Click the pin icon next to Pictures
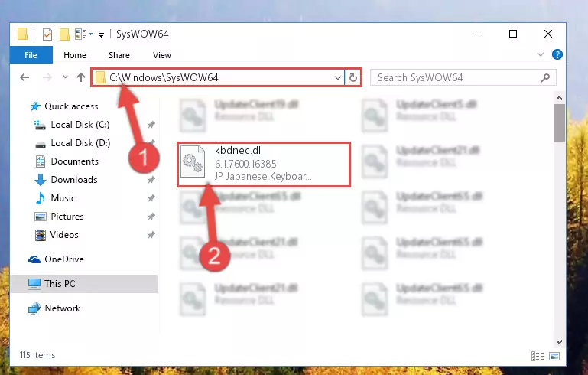This screenshot has width=588, height=375. click(x=151, y=217)
